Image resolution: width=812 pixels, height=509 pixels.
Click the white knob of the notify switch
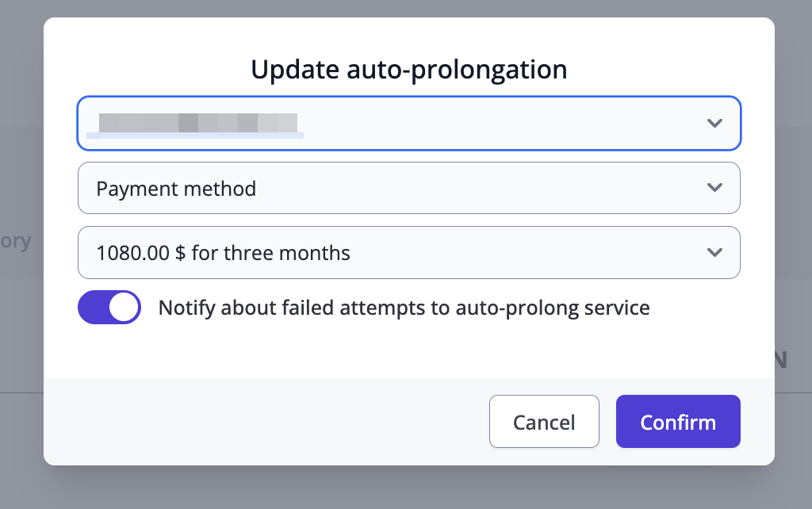(x=124, y=308)
